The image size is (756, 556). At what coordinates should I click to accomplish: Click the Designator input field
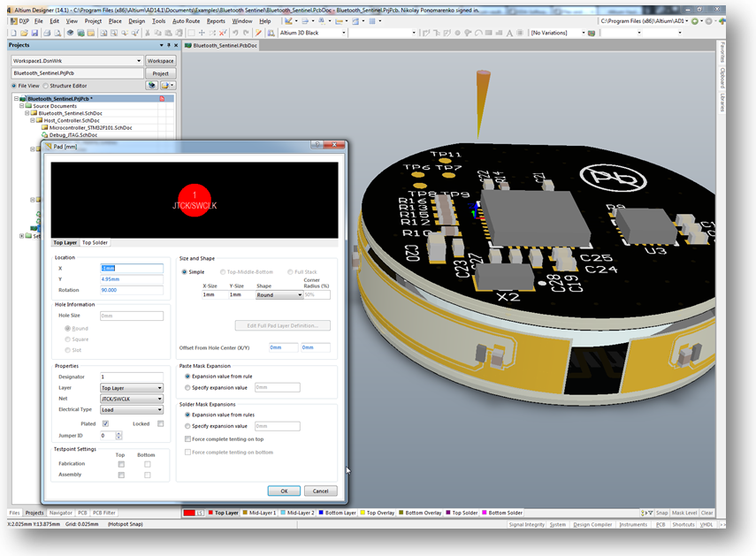(132, 377)
